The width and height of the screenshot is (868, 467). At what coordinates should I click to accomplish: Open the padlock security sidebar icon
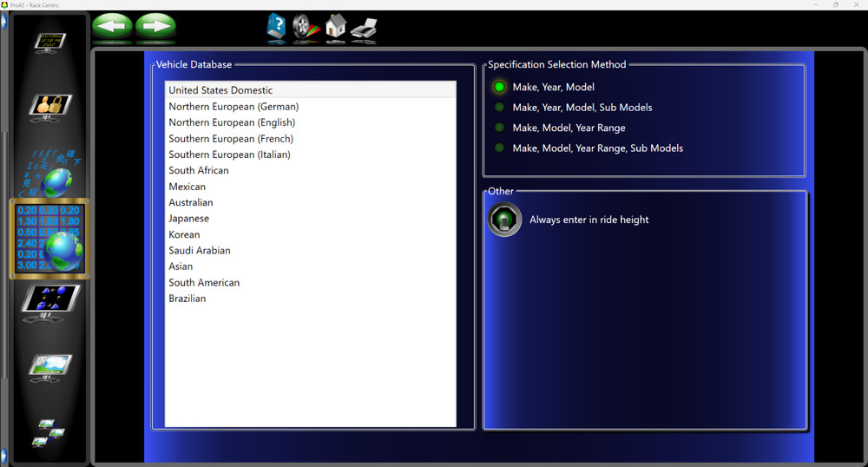click(x=49, y=105)
